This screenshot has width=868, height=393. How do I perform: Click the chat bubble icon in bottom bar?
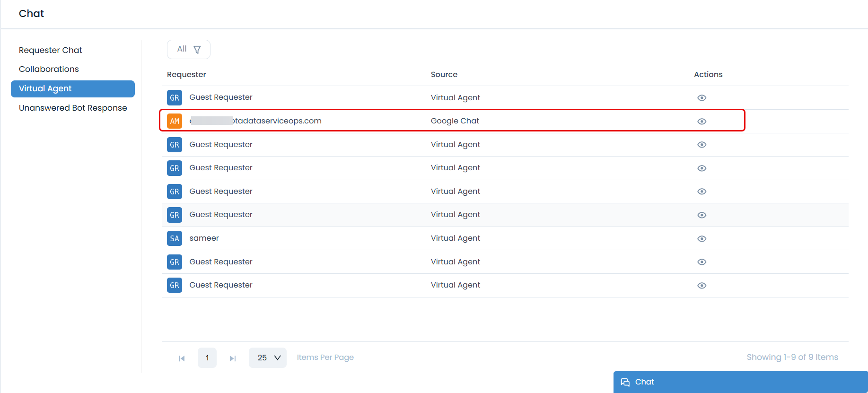(x=625, y=382)
